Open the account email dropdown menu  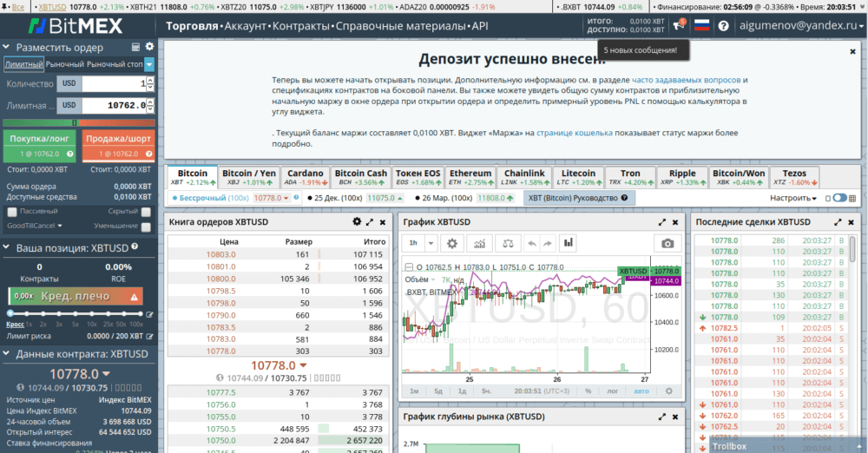803,25
